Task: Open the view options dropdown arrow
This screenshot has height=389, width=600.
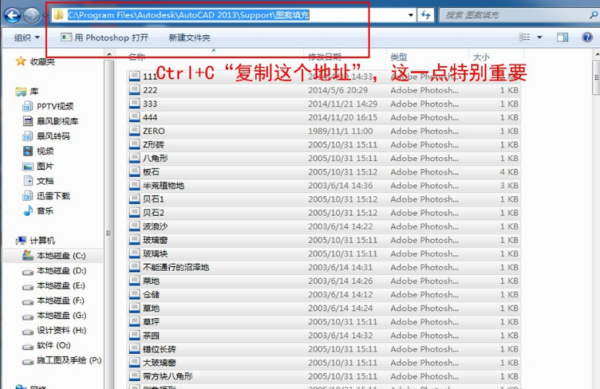Action: pyautogui.click(x=539, y=37)
